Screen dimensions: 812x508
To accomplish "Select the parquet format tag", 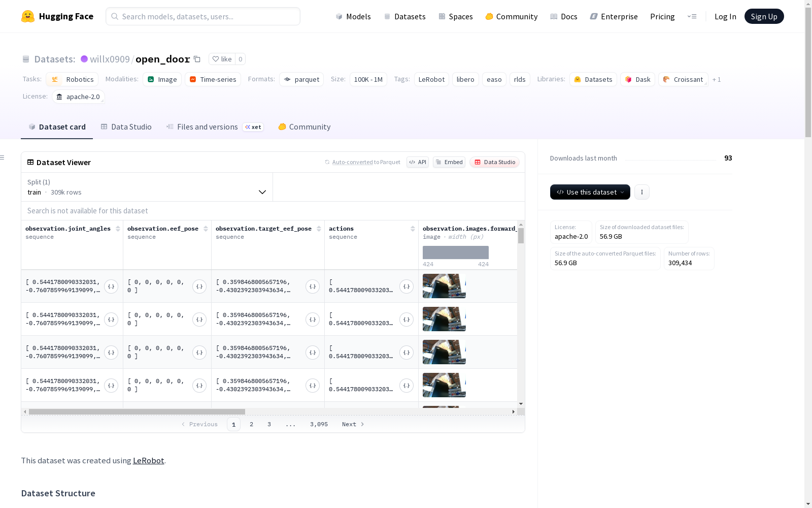I will [301, 79].
